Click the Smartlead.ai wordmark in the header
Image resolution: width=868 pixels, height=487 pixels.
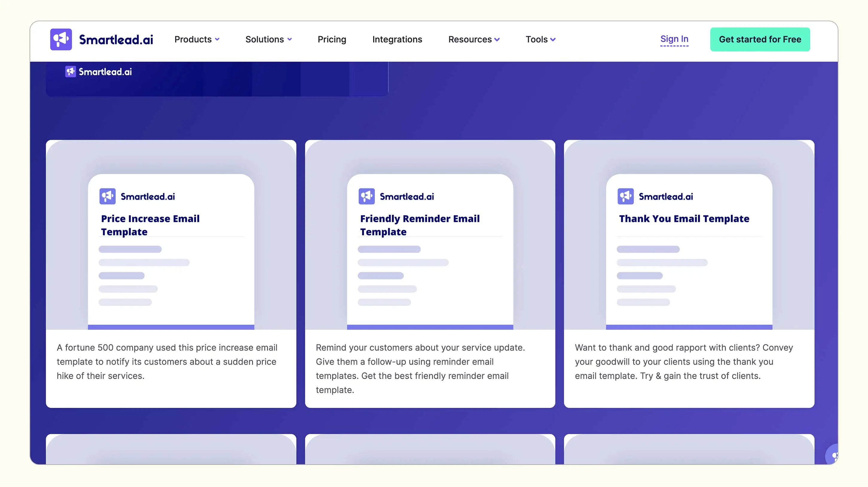tap(116, 40)
